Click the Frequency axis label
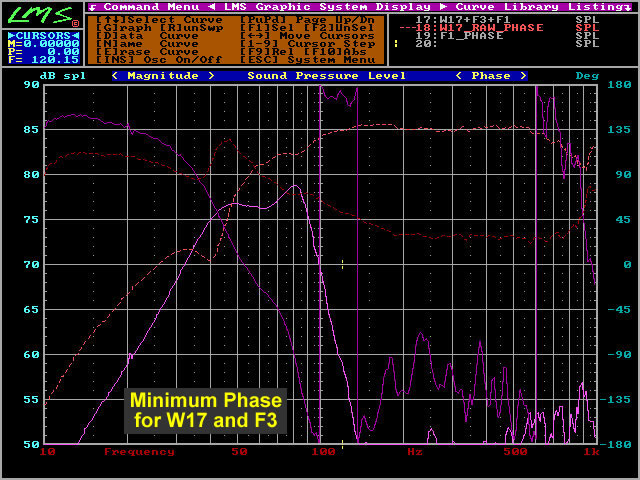This screenshot has width=640, height=480. 139,452
